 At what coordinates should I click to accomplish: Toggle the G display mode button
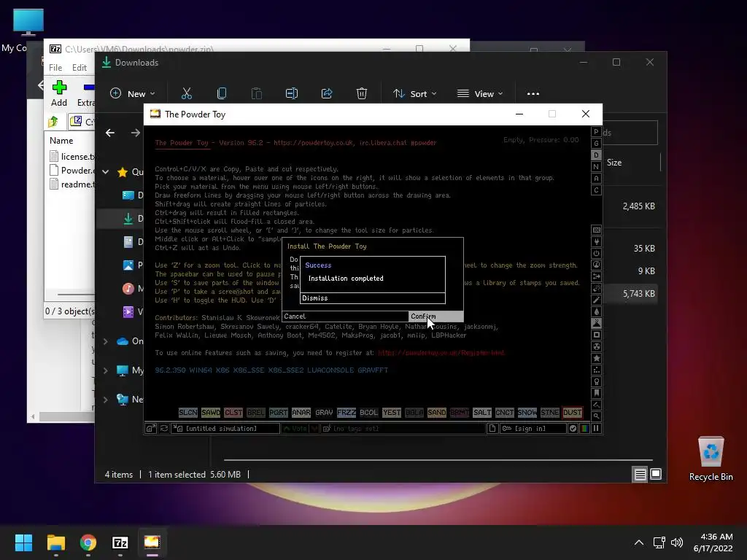(596, 144)
